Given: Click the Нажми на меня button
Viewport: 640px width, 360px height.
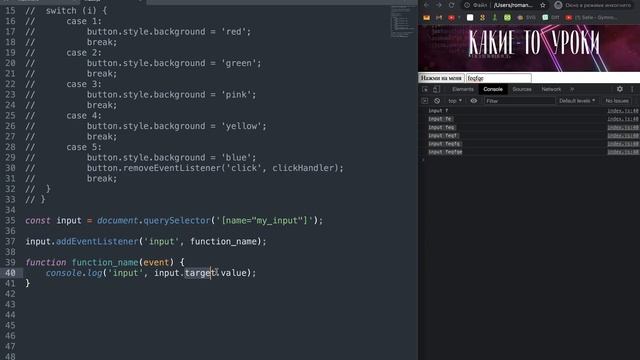Looking at the screenshot, I should click(x=441, y=78).
